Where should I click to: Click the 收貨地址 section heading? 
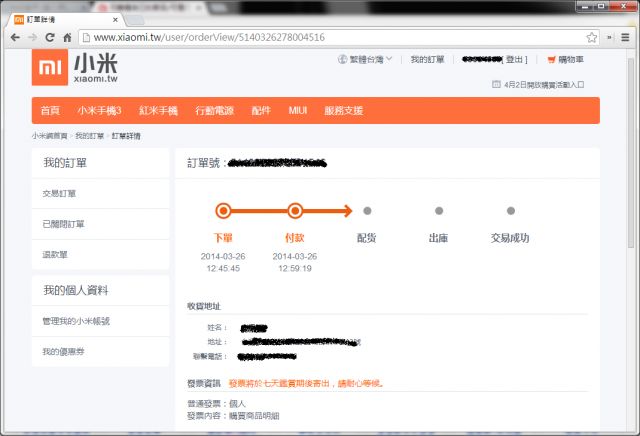point(204,306)
